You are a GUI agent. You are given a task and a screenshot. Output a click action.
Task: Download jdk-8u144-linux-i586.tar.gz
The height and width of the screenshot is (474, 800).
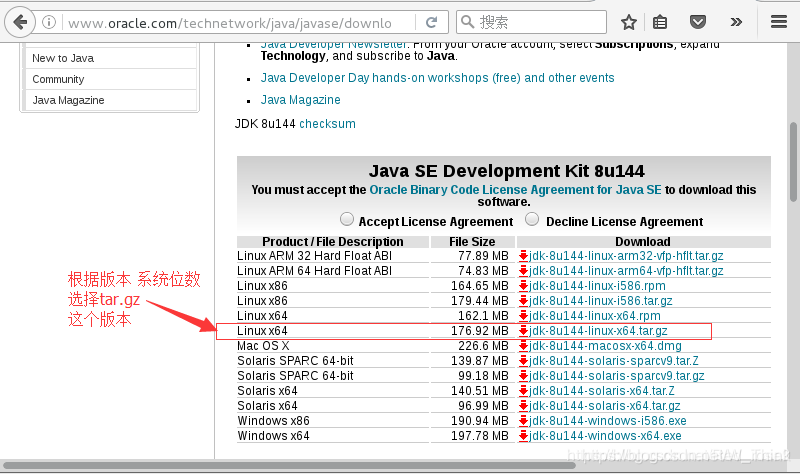[x=601, y=301]
